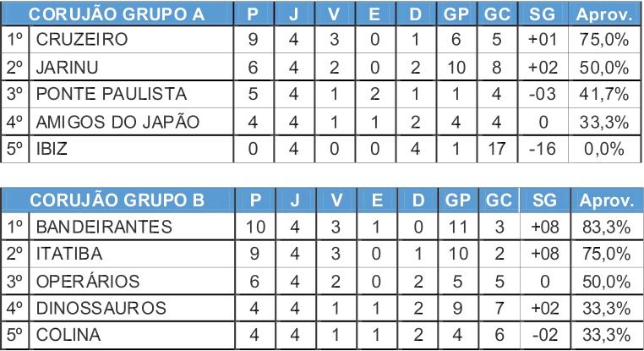This screenshot has height=351, width=644.
Task: Select the CRUZEIRO team name cell
Action: [131, 40]
